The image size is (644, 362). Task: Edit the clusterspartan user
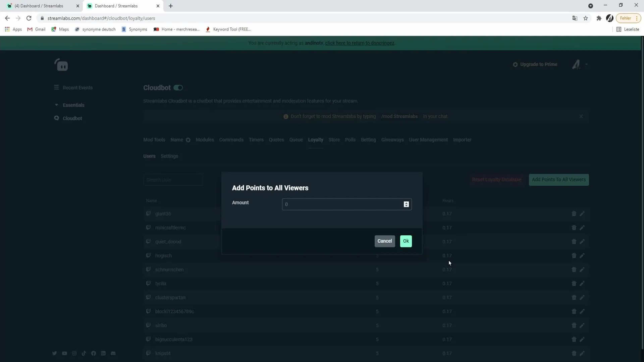click(582, 298)
